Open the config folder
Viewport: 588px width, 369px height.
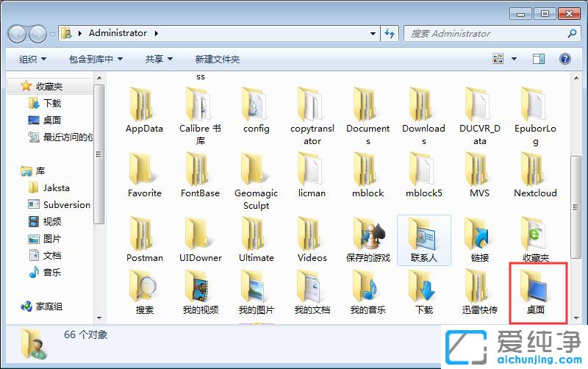pos(256,110)
